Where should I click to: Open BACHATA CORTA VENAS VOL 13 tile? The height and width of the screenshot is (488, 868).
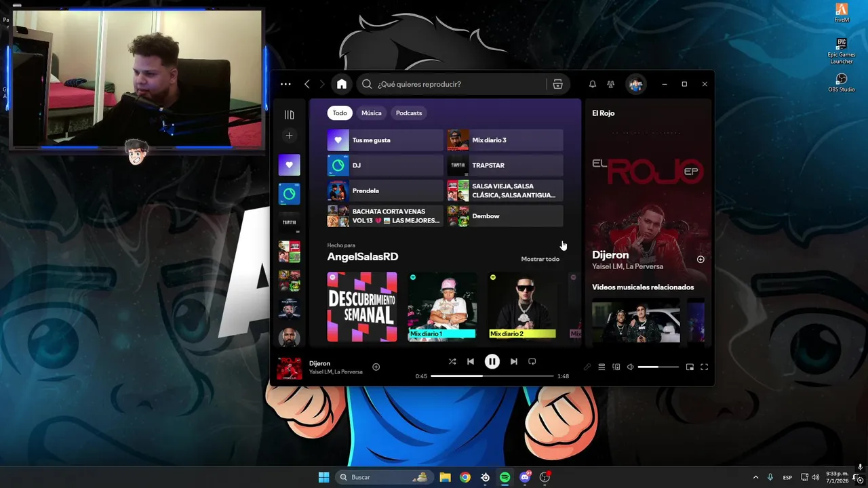click(385, 216)
